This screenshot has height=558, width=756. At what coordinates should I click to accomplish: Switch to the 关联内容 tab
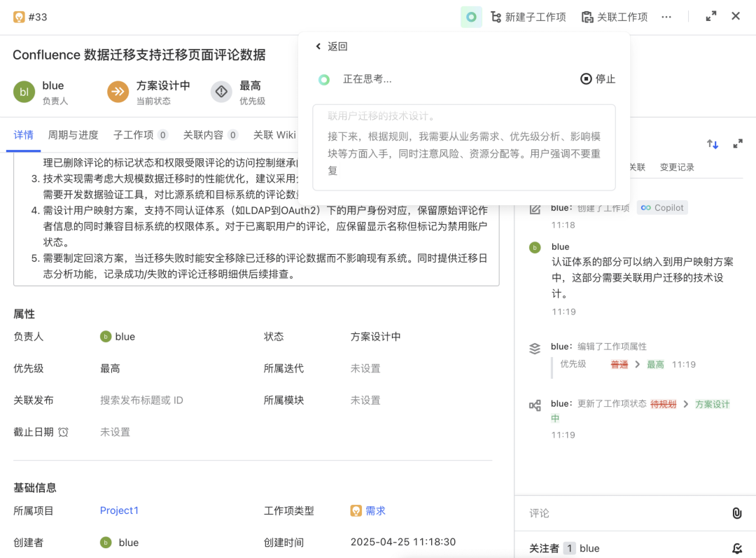click(210, 135)
